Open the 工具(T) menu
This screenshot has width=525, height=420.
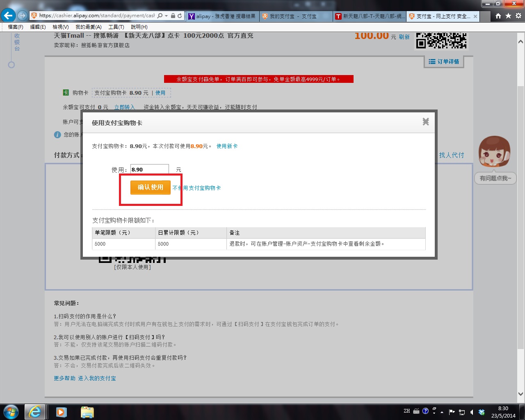116,27
